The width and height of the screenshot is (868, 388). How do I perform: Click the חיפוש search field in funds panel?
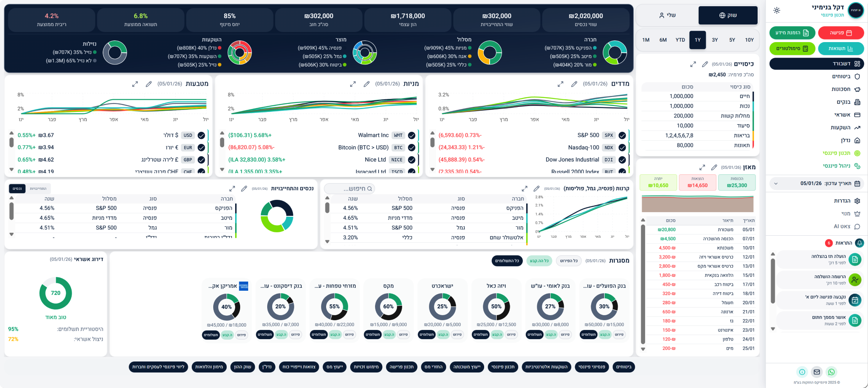tap(350, 189)
